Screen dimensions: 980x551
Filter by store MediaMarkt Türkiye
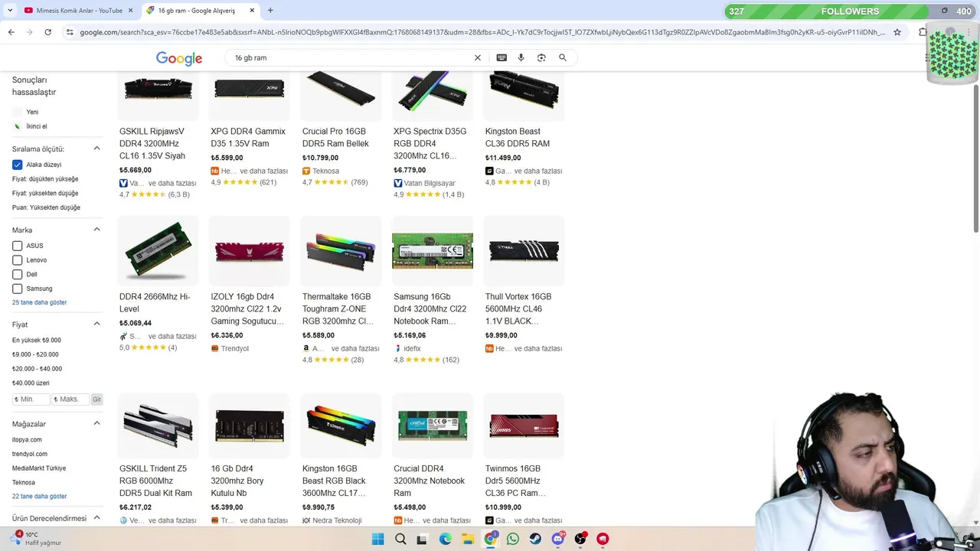(39, 468)
